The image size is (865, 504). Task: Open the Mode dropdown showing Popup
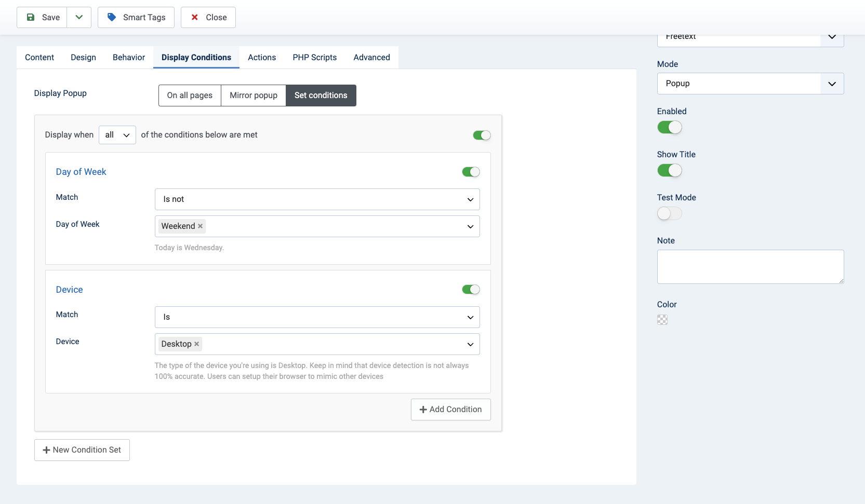pyautogui.click(x=750, y=84)
